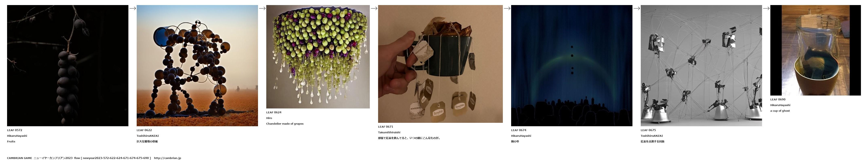Image resolution: width=868 pixels, height=163 pixels.
Task: Click the LEAF 0624 label
Action: 274,113
